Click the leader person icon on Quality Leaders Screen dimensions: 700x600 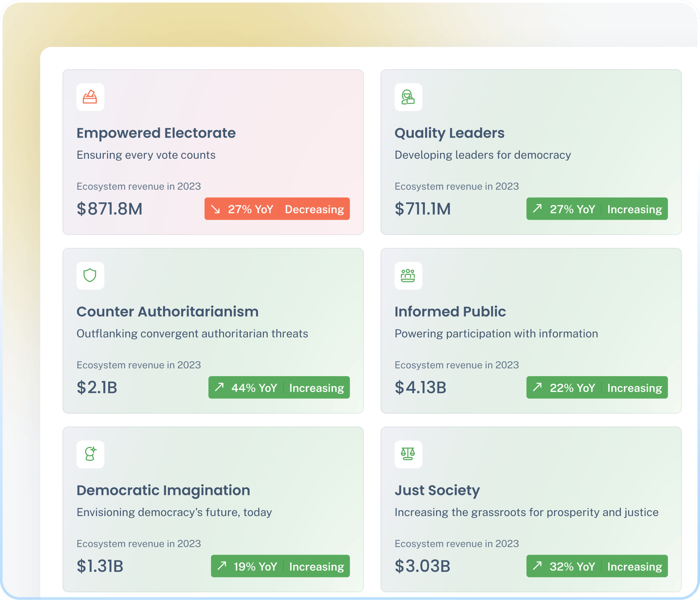408,97
